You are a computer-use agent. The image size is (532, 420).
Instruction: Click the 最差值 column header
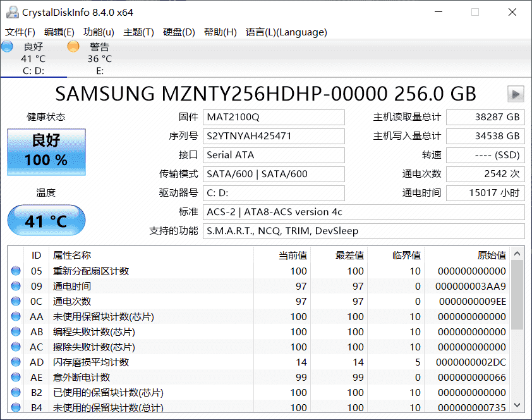click(339, 256)
